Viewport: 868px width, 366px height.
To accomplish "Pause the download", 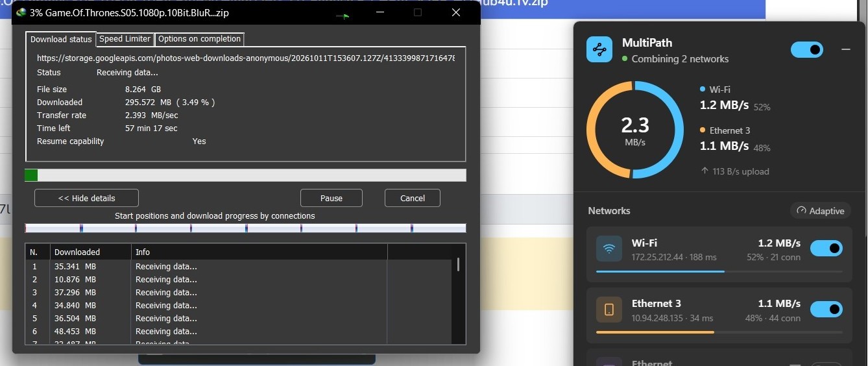I will (332, 198).
